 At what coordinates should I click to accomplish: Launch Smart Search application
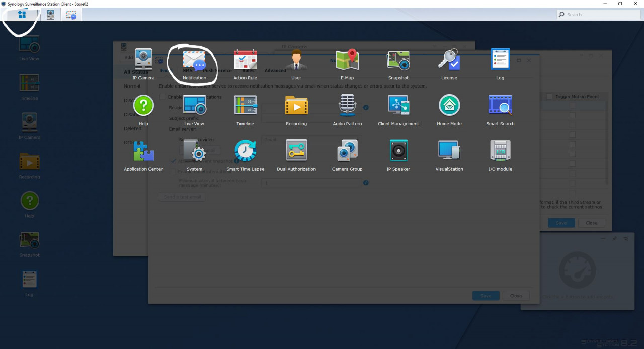pos(500,110)
